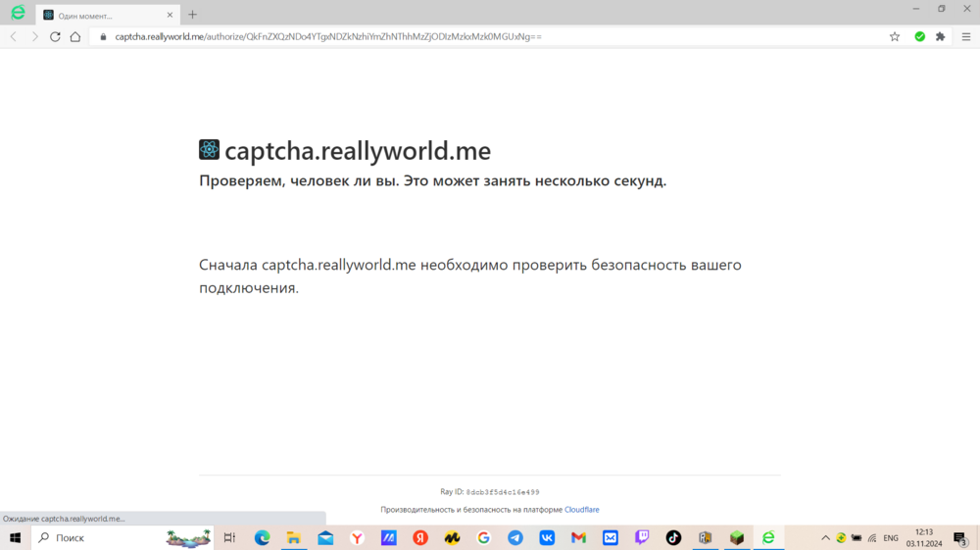Open the green checkmark protection extension
Screen dimensions: 980x550
[919, 37]
